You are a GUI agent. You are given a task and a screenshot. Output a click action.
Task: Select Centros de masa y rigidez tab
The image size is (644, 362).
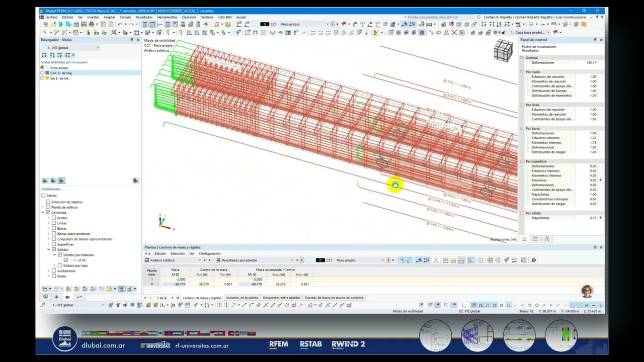point(202,298)
